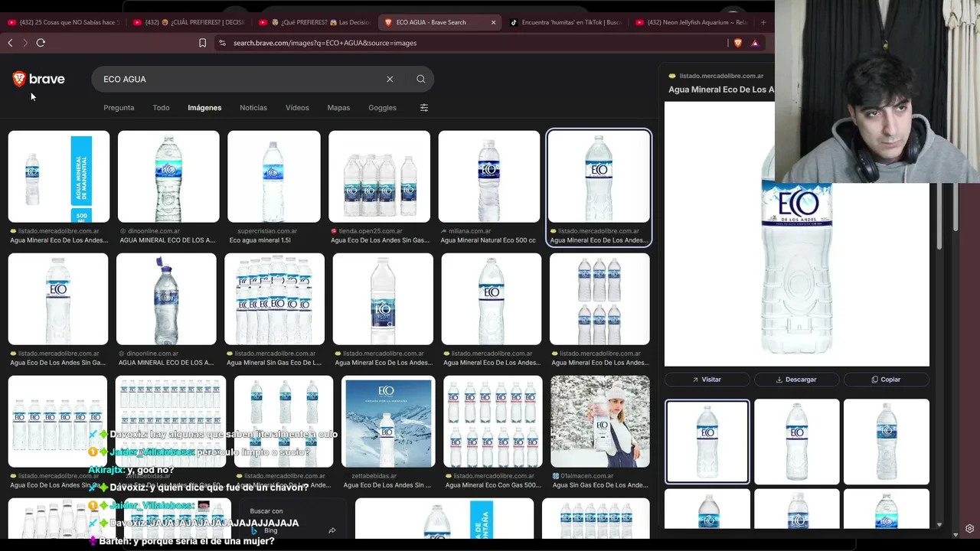The image size is (980, 551).
Task: Go back to the previous page
Action: pyautogui.click(x=10, y=43)
